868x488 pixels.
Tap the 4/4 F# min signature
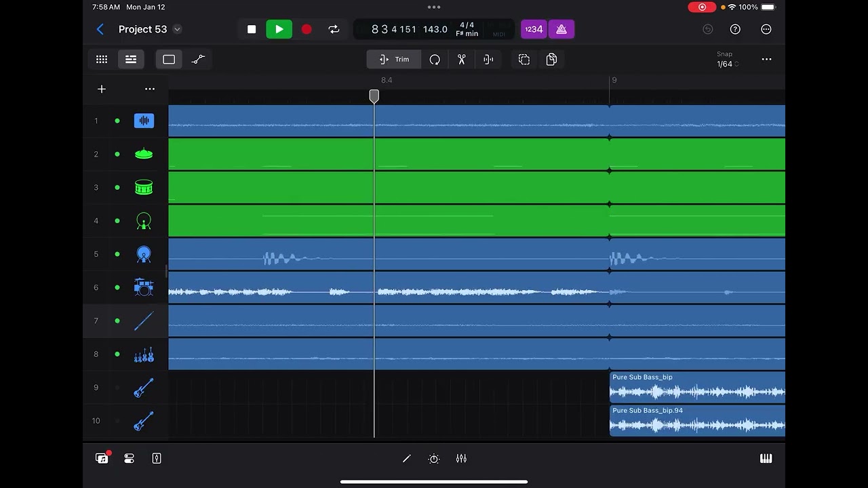pyautogui.click(x=467, y=29)
